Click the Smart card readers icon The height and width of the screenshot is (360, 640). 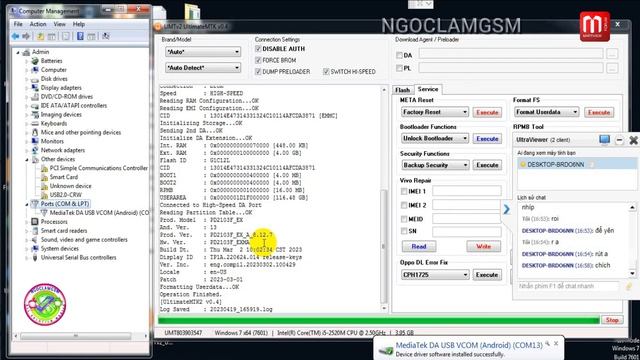[35, 231]
